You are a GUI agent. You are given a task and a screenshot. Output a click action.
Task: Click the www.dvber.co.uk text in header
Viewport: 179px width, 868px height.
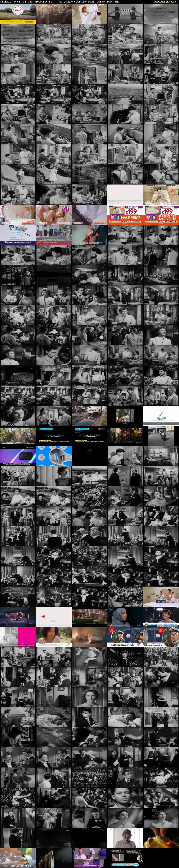(165, 2)
